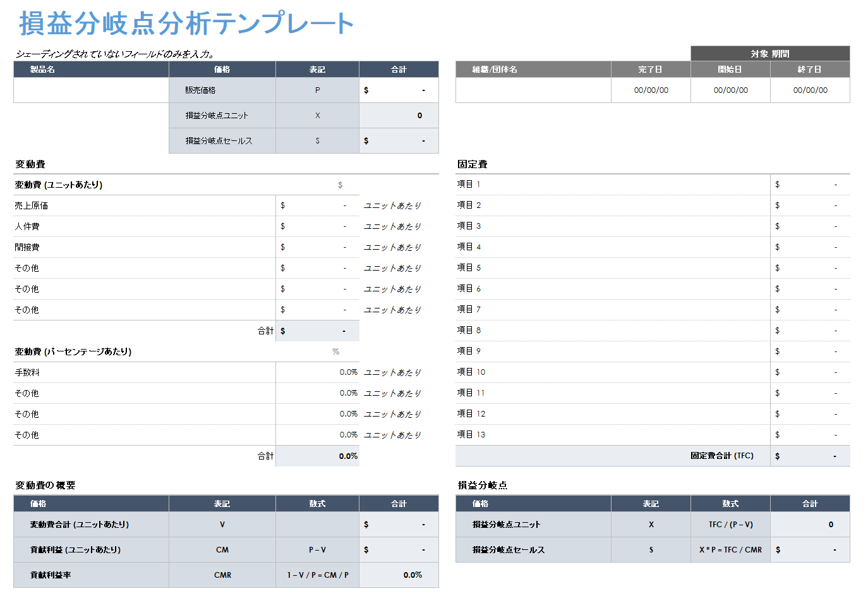Click the 販売価格 total amount cell

(x=399, y=90)
